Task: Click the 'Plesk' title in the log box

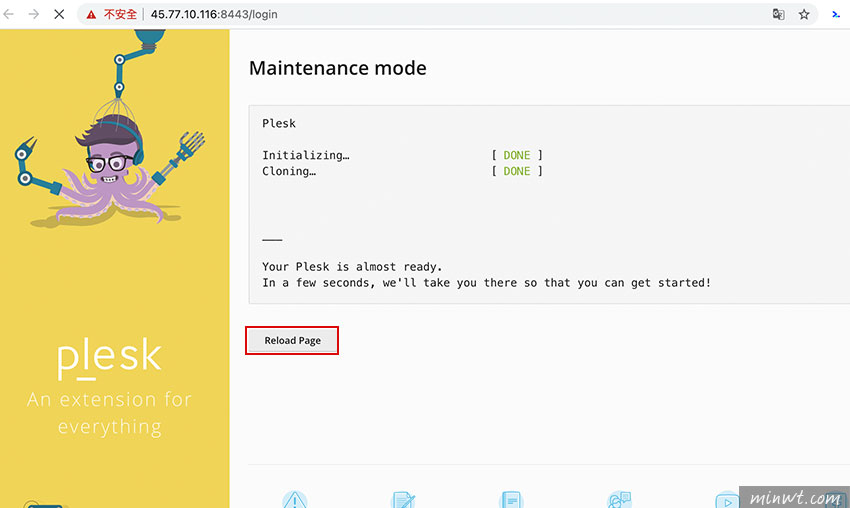Action: pyautogui.click(x=279, y=124)
